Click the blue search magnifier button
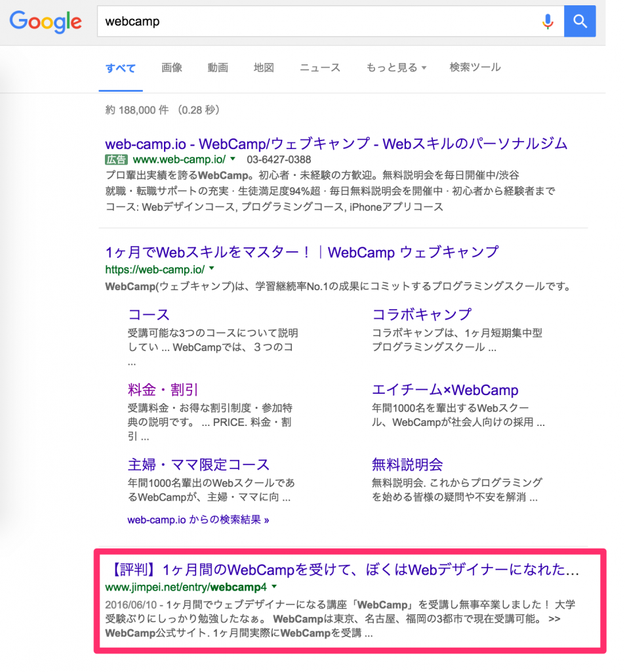Screen dimensions: 625x672 (580, 21)
